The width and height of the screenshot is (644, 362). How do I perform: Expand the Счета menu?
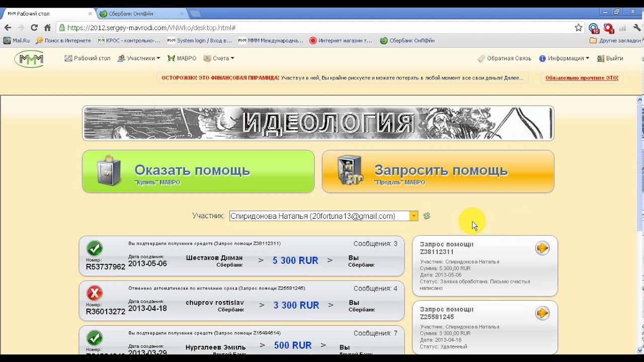[x=219, y=58]
